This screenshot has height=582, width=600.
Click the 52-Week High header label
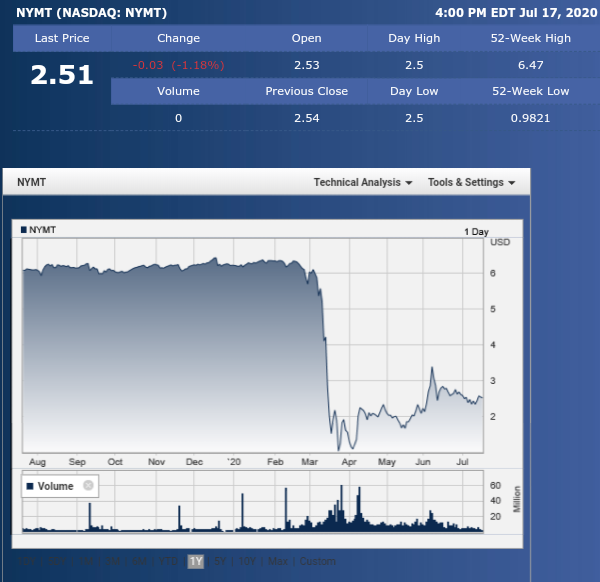530,38
